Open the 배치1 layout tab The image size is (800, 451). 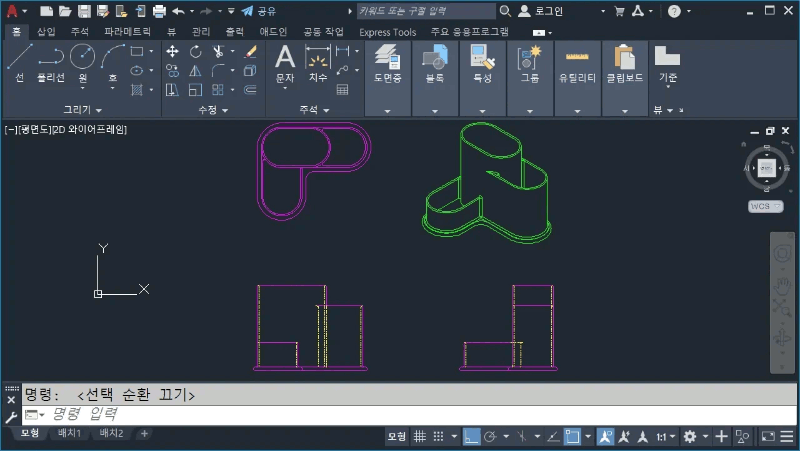click(x=69, y=433)
